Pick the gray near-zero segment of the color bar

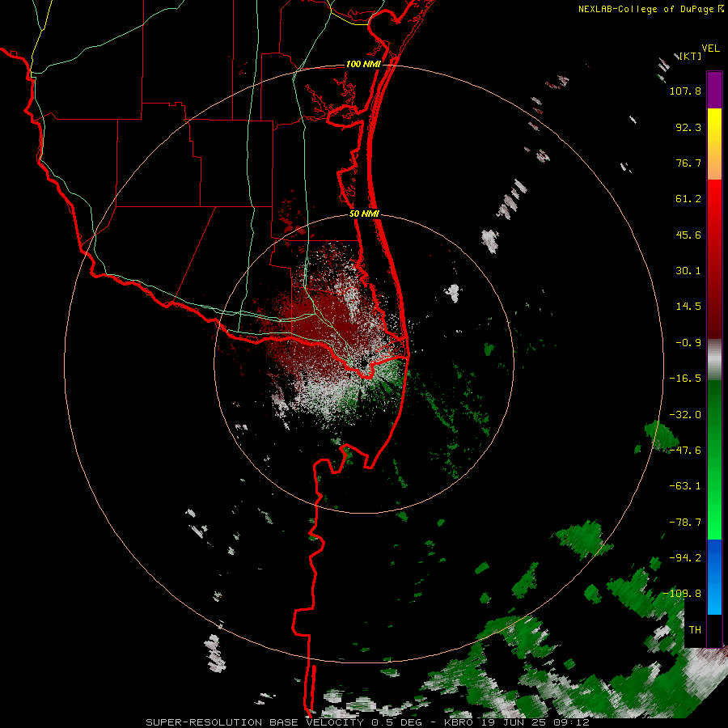pyautogui.click(x=714, y=360)
